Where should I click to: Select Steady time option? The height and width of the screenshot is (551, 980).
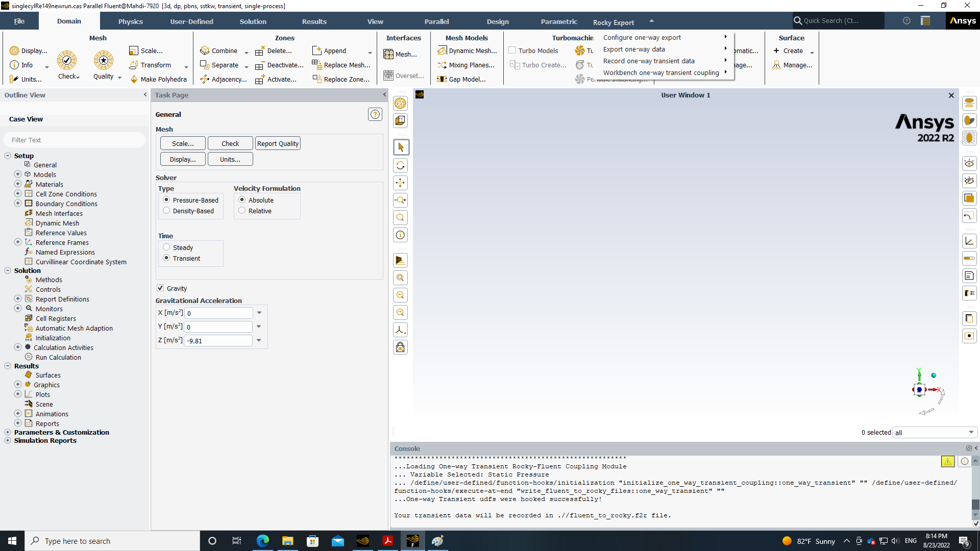coord(166,247)
